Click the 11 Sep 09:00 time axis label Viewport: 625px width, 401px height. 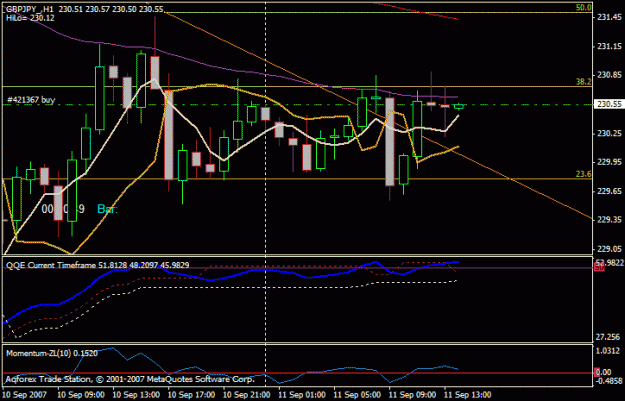point(412,395)
